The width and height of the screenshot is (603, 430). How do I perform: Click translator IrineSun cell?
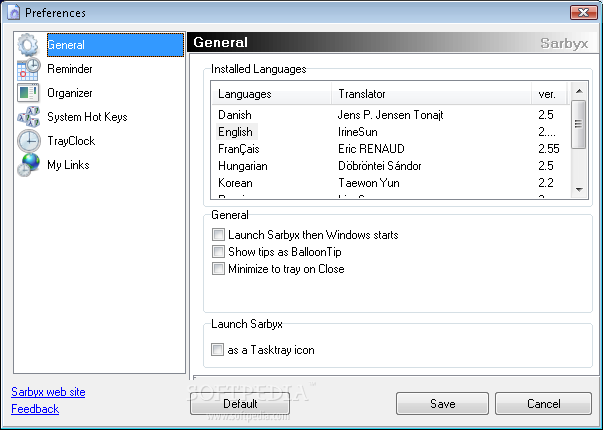[358, 132]
